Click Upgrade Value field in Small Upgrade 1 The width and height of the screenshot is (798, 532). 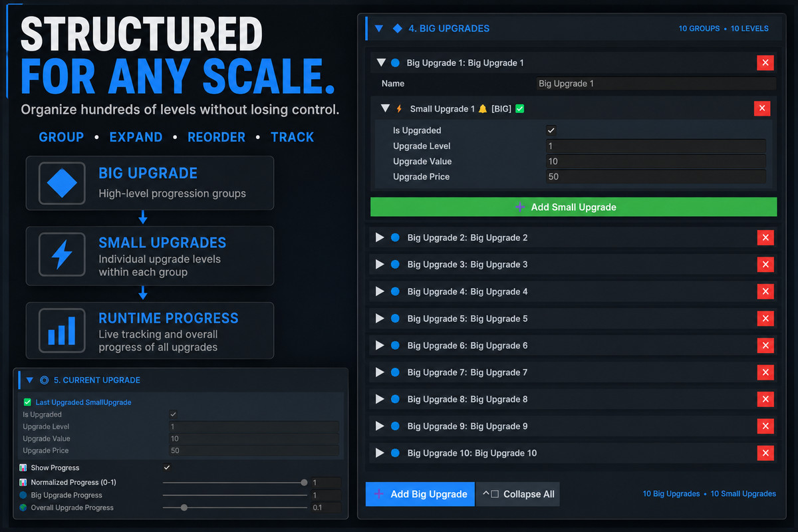click(655, 161)
